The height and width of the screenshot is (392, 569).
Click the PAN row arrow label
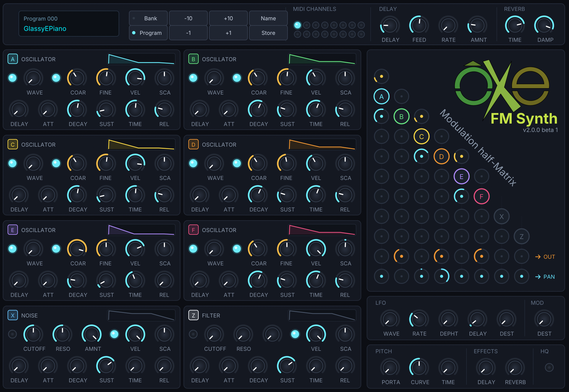[x=545, y=277]
